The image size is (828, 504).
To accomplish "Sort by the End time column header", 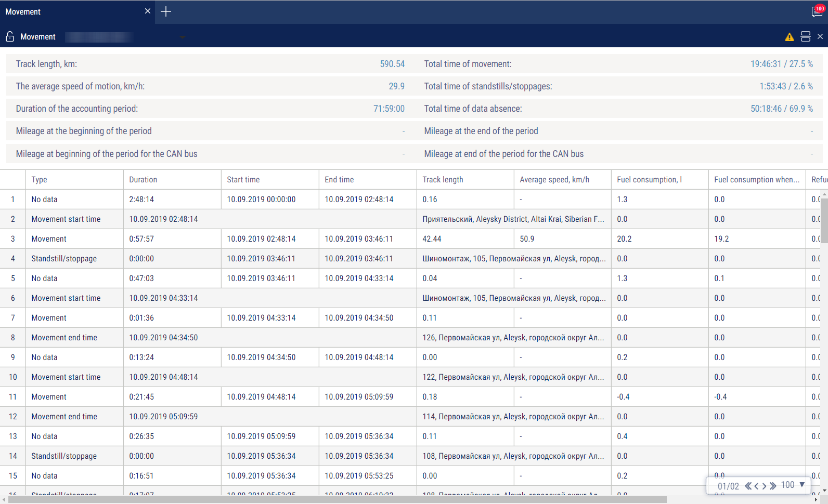I will (x=368, y=179).
